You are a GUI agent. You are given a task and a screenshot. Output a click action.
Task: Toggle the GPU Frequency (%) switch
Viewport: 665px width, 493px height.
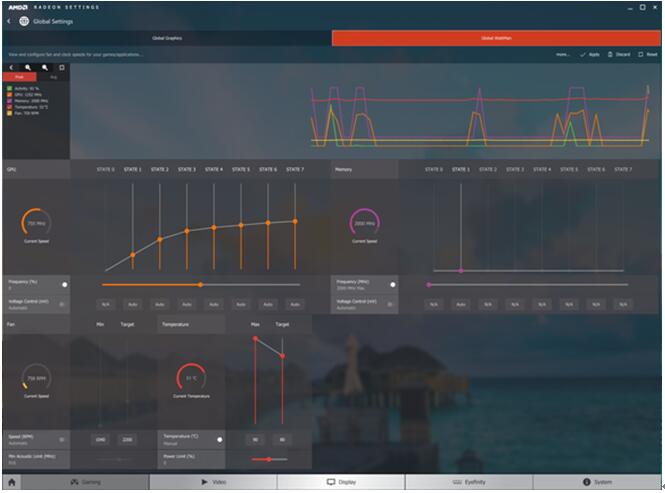[x=64, y=285]
